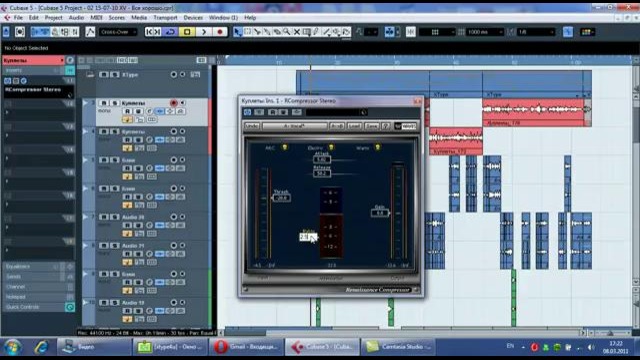Select the Object Selection arrow tool
The height and width of the screenshot is (360, 640).
(238, 32)
